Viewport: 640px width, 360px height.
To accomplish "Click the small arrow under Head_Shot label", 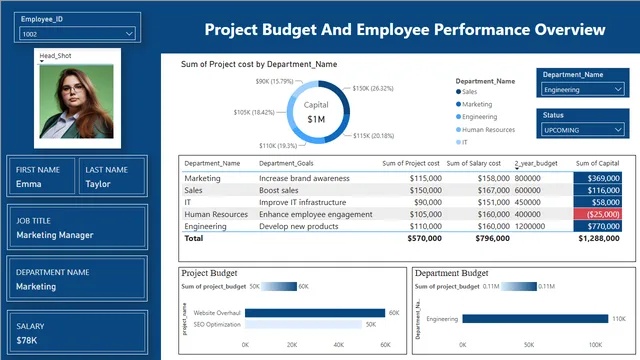I will pos(42,61).
